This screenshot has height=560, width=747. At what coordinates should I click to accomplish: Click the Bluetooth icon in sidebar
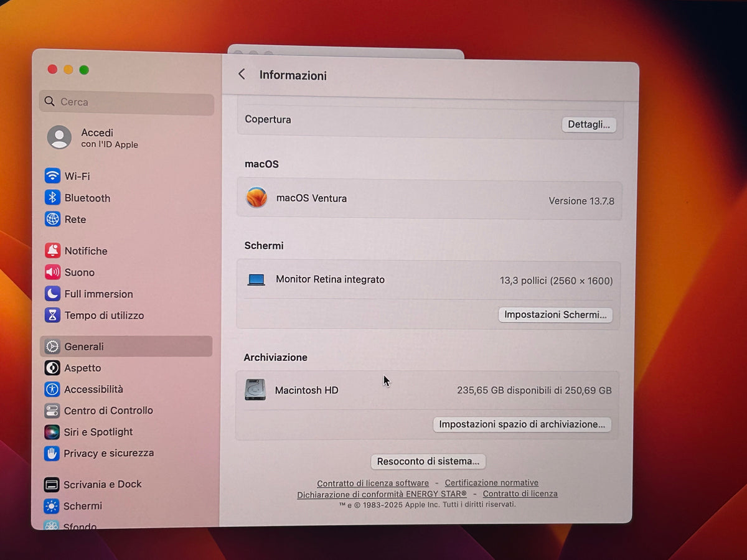click(x=52, y=198)
